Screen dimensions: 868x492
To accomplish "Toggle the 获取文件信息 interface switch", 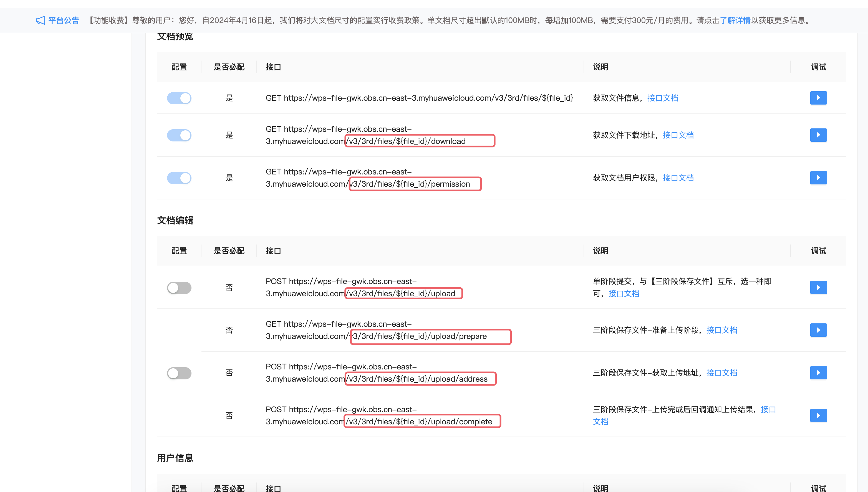I will pyautogui.click(x=179, y=98).
